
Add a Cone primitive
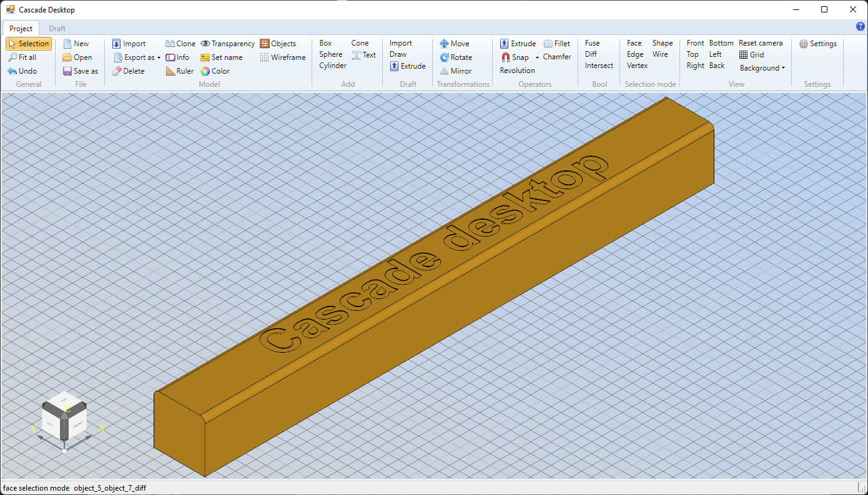(360, 43)
